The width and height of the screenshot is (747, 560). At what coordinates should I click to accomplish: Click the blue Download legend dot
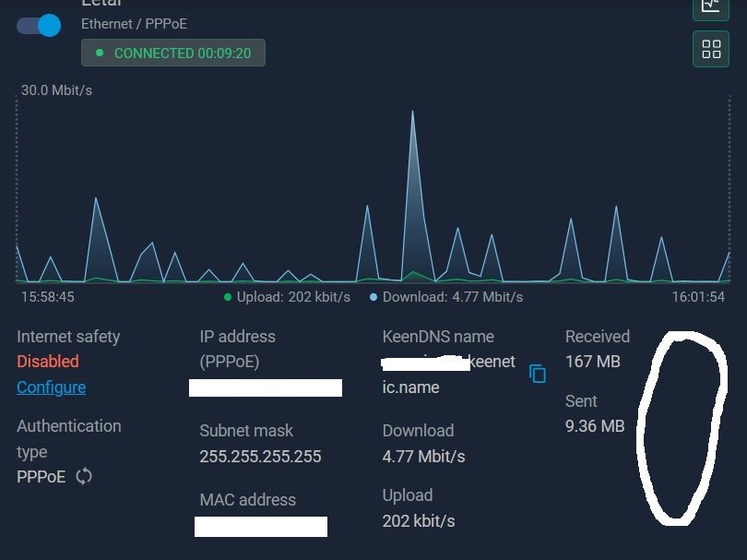(x=373, y=297)
